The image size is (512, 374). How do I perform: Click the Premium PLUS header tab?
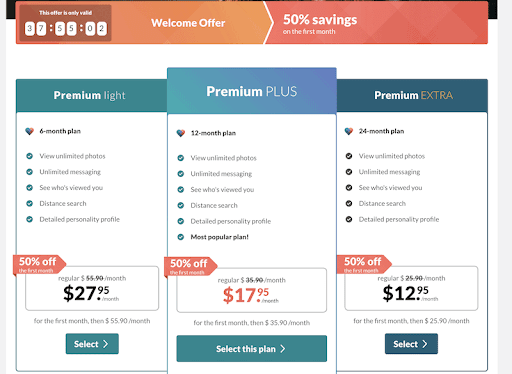[x=252, y=91]
